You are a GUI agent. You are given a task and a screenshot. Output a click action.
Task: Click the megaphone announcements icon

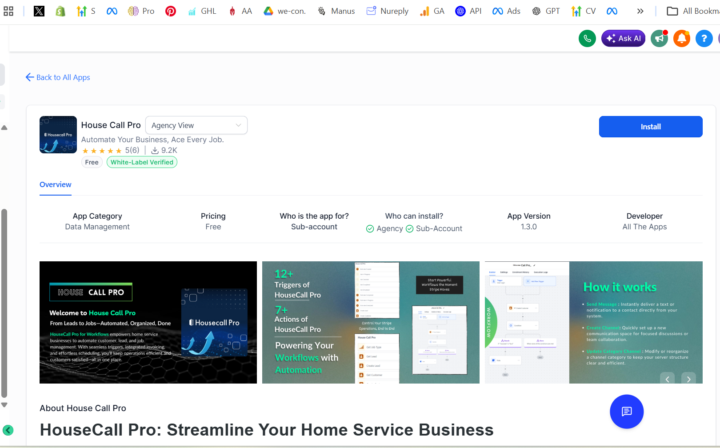[x=659, y=39]
